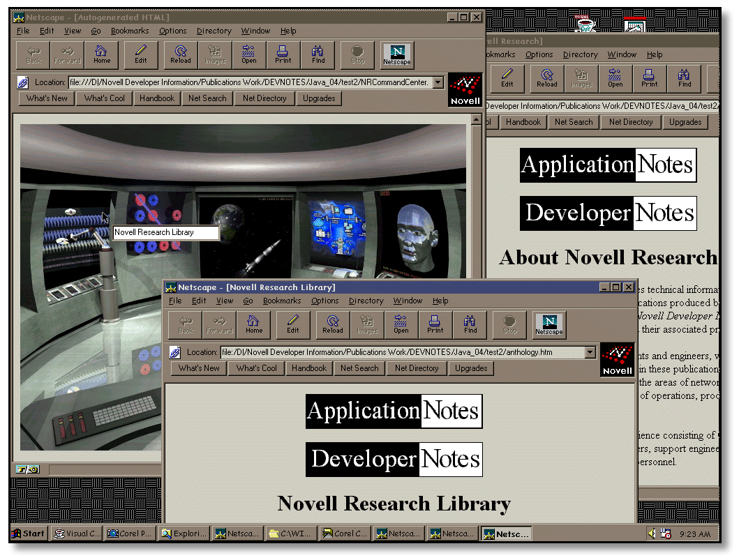Click Print in the Novell Research Library window
This screenshot has width=739, height=560.
[x=435, y=325]
